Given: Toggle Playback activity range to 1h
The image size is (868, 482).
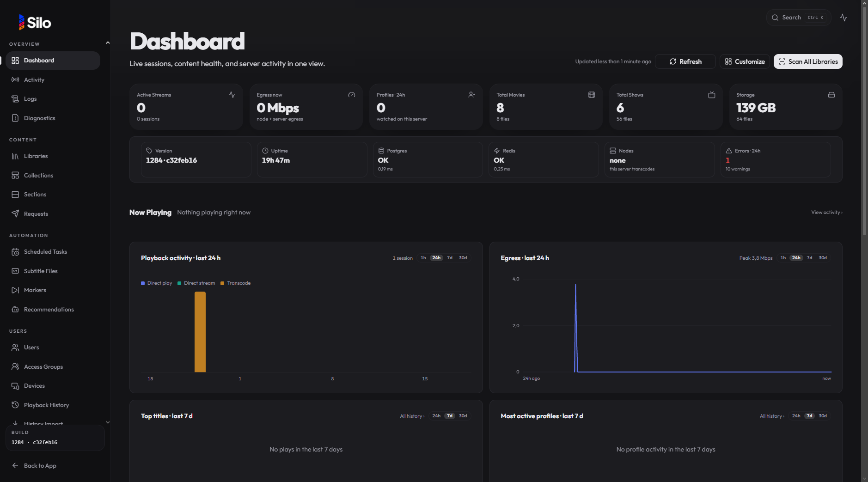Looking at the screenshot, I should 423,258.
